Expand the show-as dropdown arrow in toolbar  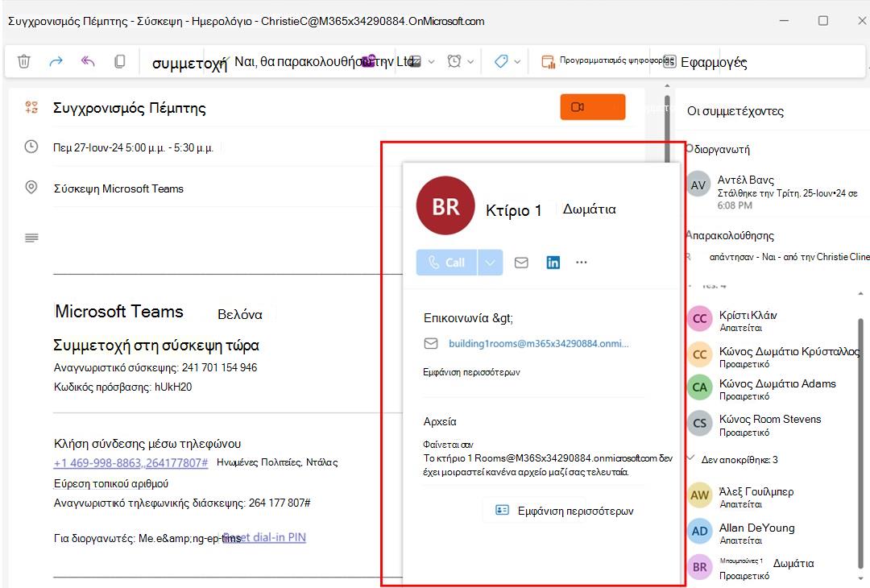coord(431,61)
